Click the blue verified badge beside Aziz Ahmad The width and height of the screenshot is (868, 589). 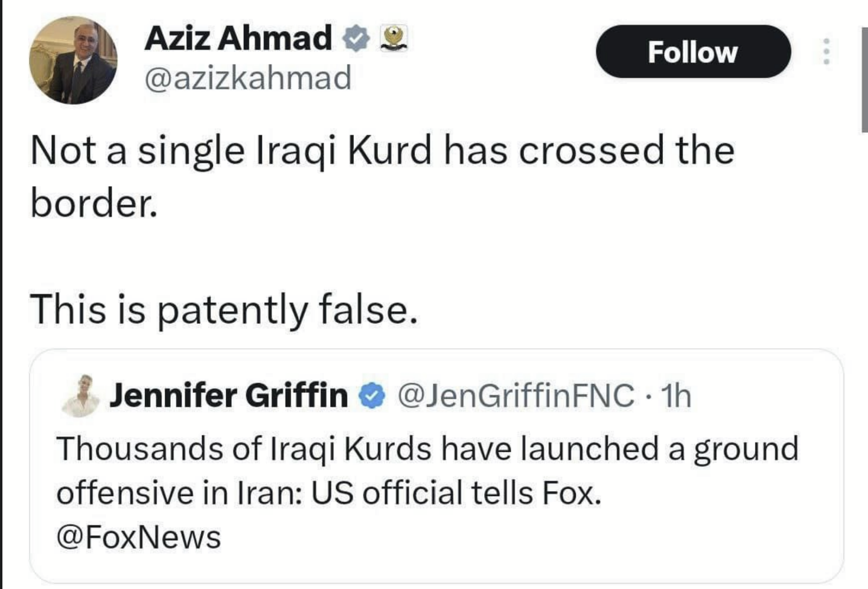click(x=356, y=39)
